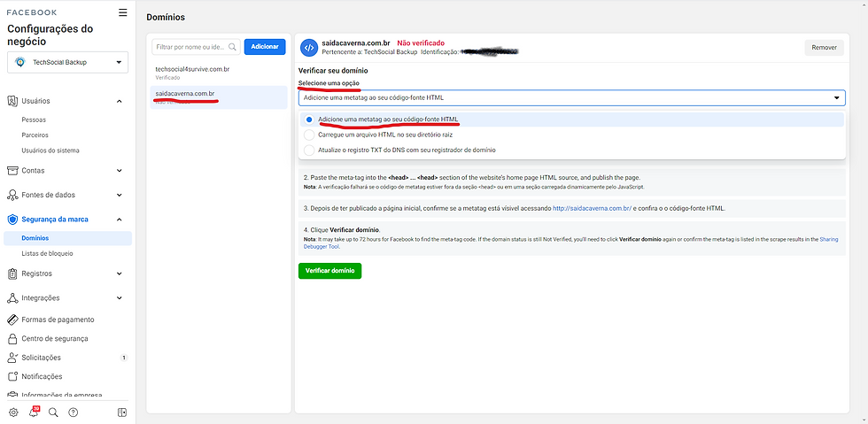Screen dimensions: 868x424
Task: Open Informações da empresa in sidebar
Action: coord(61,395)
